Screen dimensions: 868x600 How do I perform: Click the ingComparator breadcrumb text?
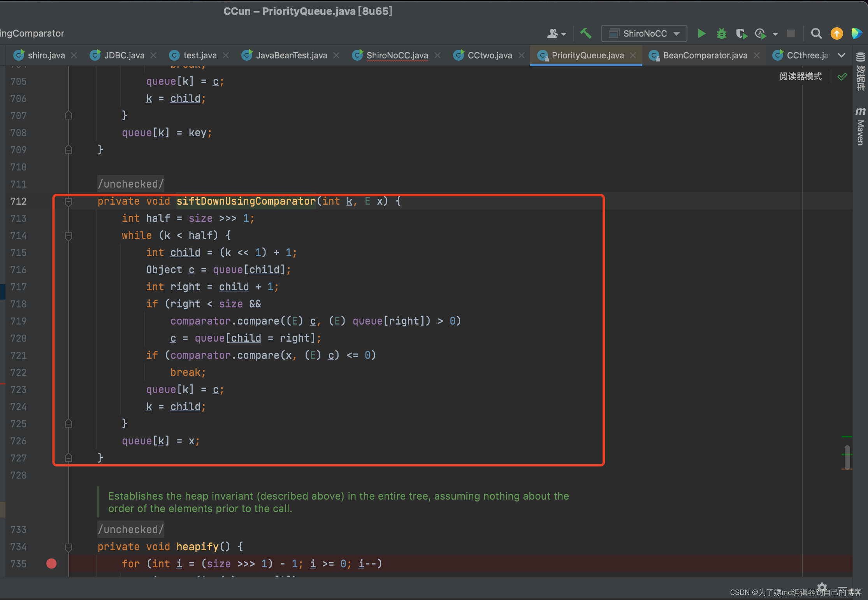click(32, 33)
